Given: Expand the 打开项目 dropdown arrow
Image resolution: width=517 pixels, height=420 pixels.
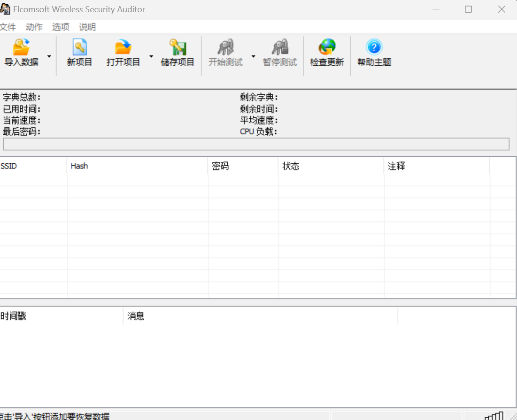Looking at the screenshot, I should [151, 56].
